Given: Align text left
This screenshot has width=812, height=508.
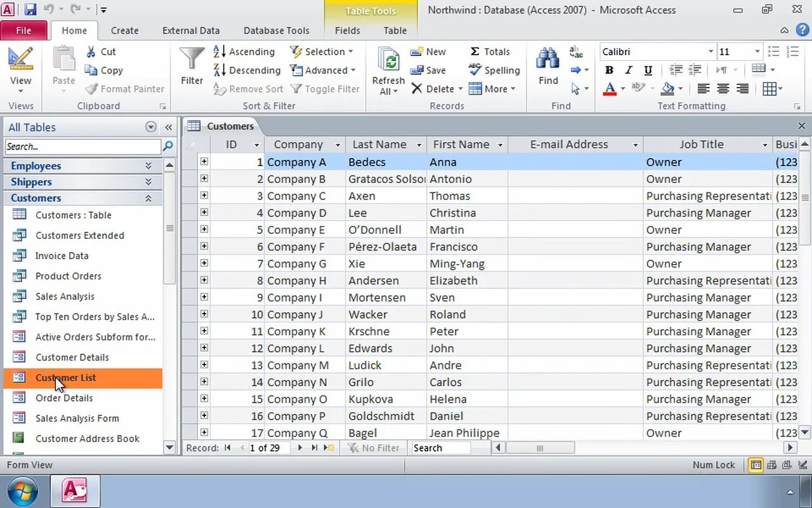Looking at the screenshot, I should click(x=704, y=89).
